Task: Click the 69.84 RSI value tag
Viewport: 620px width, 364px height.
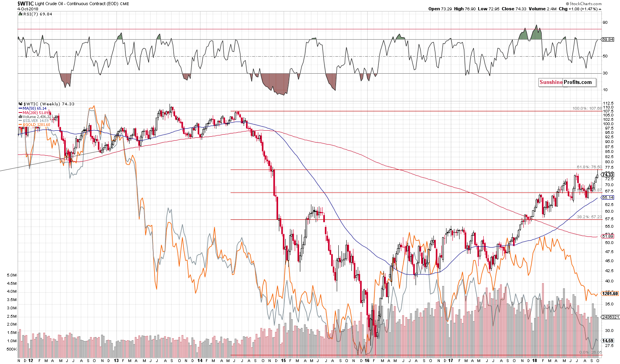Action: click(x=608, y=40)
